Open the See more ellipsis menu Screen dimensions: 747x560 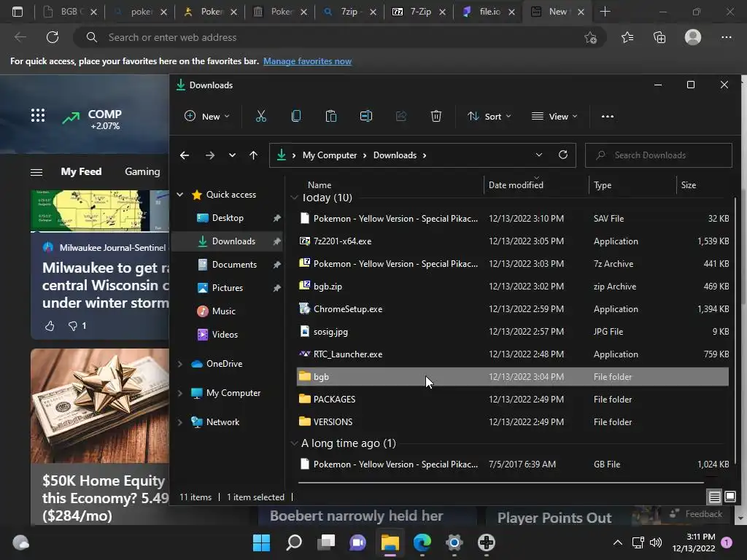[x=607, y=117]
